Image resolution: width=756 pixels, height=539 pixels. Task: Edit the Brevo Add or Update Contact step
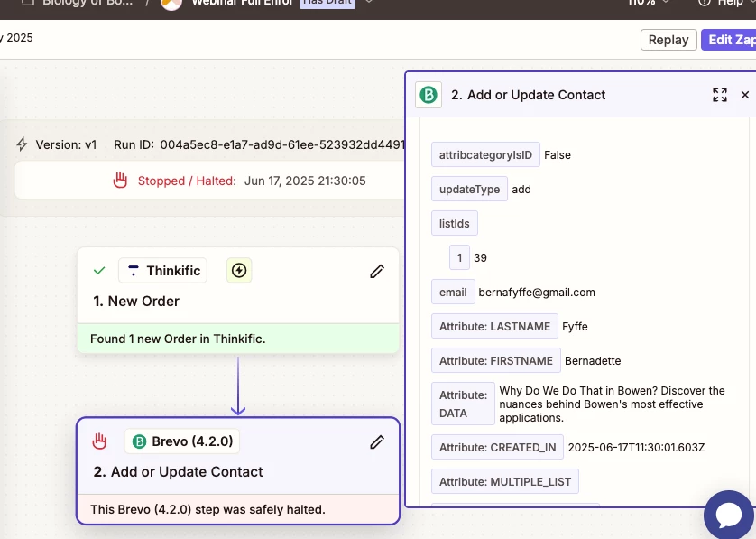coord(377,442)
